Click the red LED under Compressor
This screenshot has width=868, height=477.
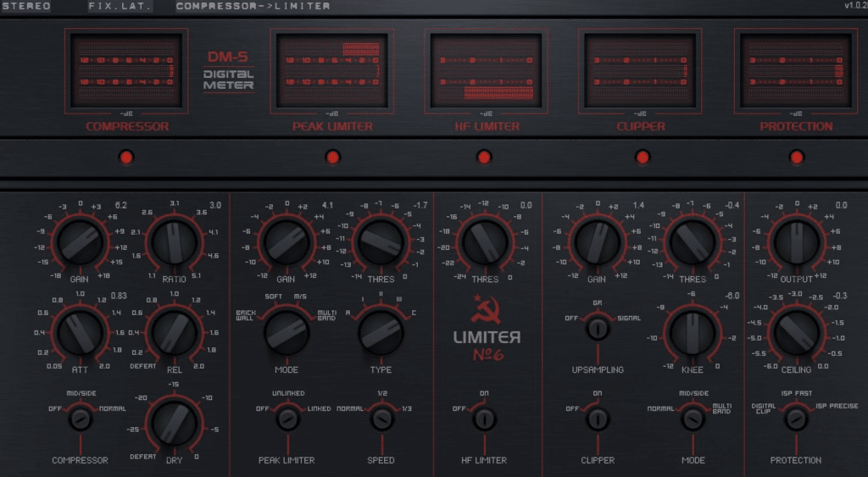pyautogui.click(x=126, y=157)
